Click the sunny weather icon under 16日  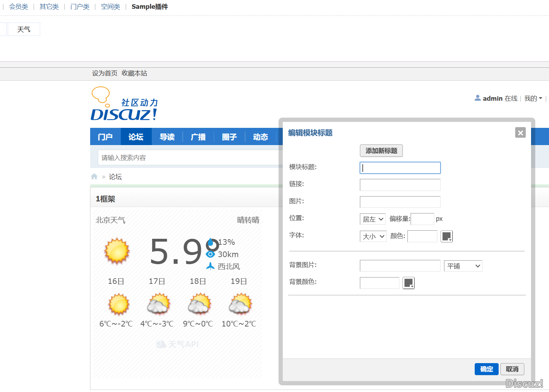118,304
